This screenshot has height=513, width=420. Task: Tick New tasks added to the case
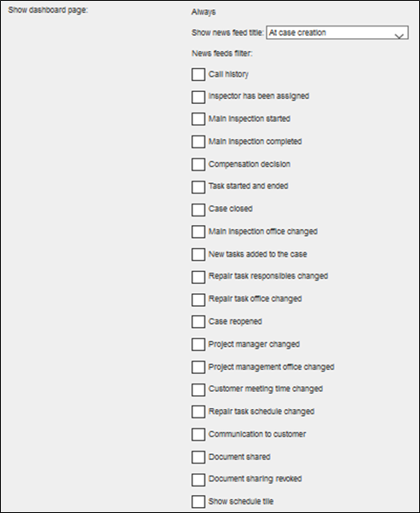[198, 255]
